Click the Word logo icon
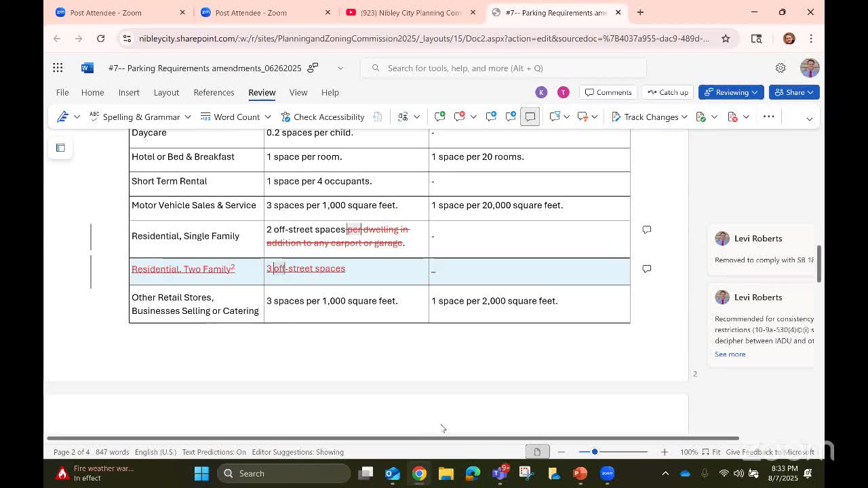This screenshot has height=488, width=868. click(x=87, y=68)
